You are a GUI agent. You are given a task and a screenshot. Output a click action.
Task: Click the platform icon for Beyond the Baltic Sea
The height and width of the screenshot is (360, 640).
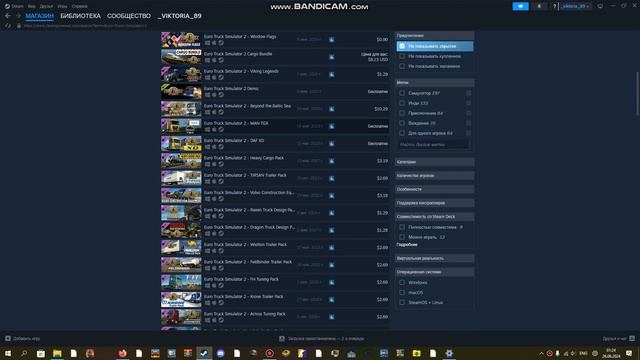click(x=331, y=109)
